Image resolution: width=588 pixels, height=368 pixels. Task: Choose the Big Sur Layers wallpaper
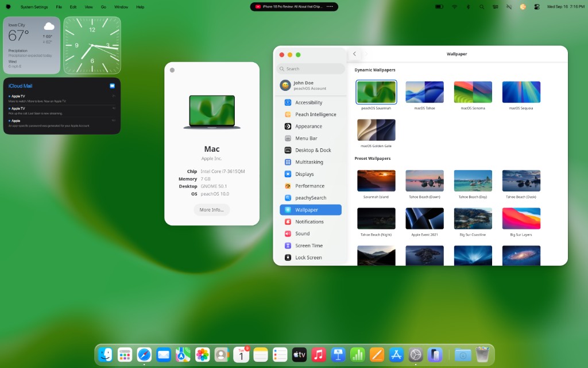coord(521,218)
